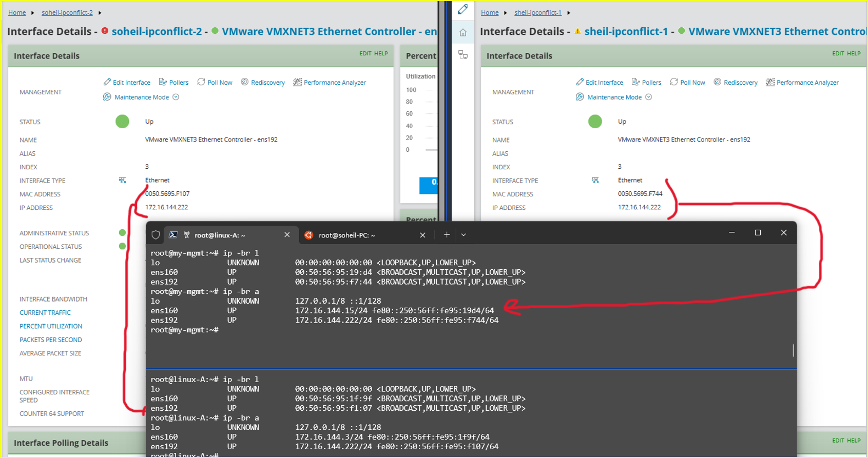Image resolution: width=868 pixels, height=458 pixels.
Task: Click the warning icon beside sheil-ipconflict-1
Action: [x=577, y=31]
